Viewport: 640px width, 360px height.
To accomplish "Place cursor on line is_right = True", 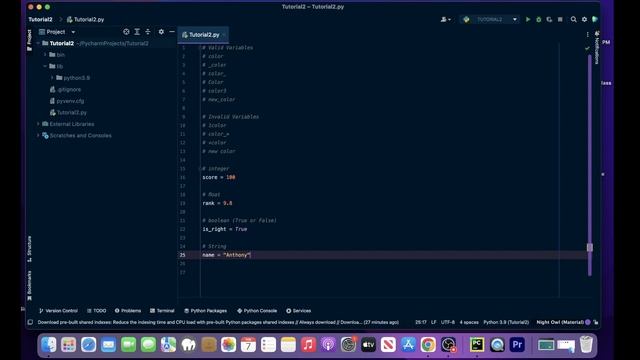I will [x=224, y=229].
